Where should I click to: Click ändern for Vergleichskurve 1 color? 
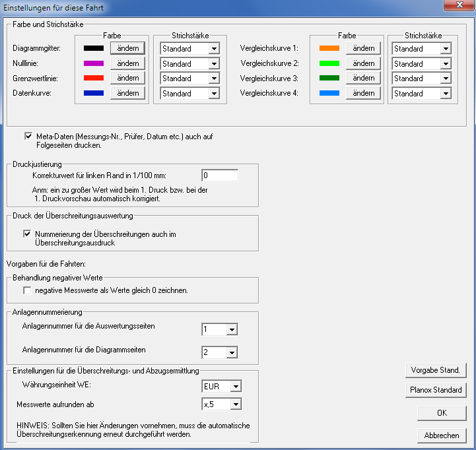363,48
